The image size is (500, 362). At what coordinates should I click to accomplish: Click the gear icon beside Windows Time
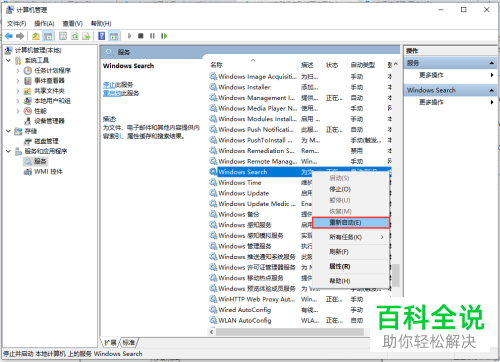213,182
